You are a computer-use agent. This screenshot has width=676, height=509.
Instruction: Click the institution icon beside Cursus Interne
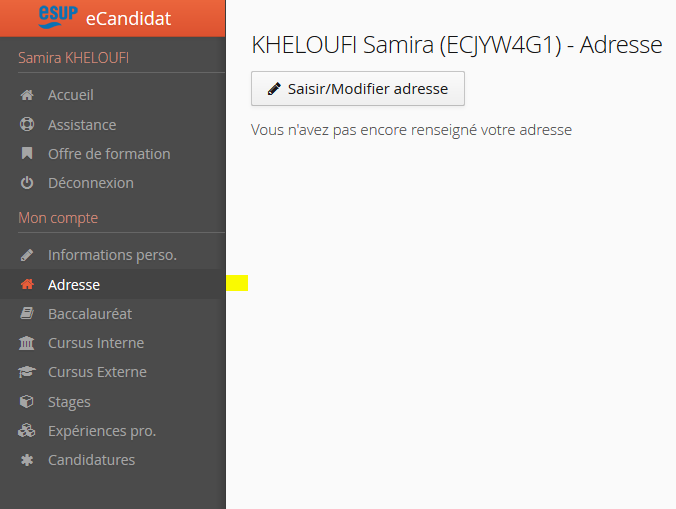(27, 343)
